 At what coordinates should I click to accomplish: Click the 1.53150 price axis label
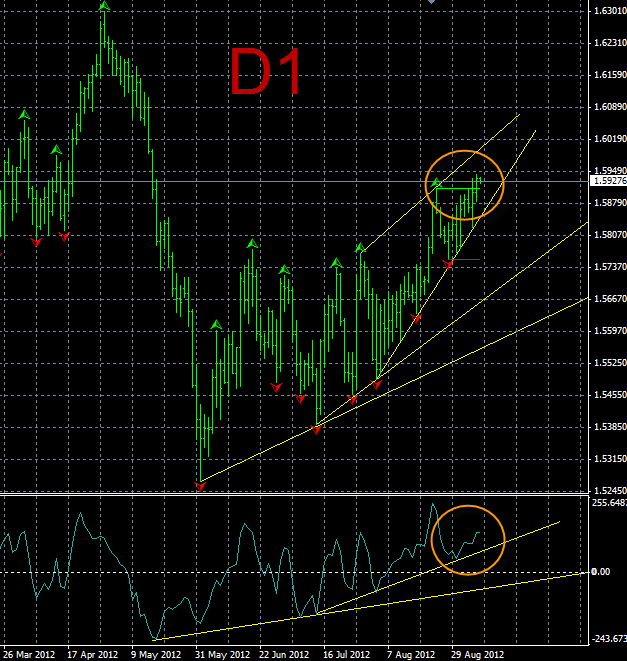(610, 459)
